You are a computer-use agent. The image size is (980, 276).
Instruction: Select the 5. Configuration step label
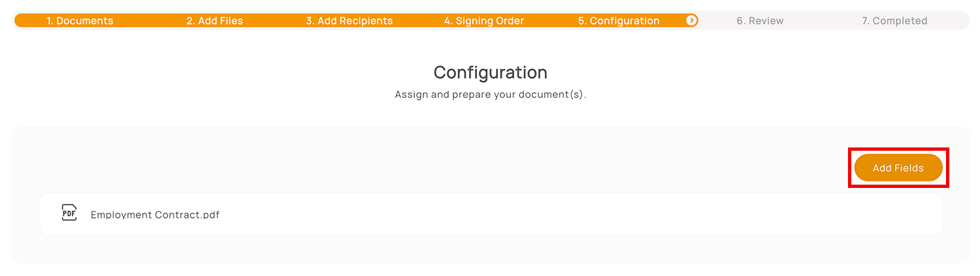618,21
